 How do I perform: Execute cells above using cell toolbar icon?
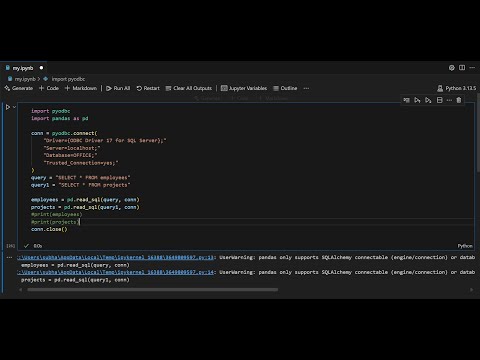coord(417,100)
